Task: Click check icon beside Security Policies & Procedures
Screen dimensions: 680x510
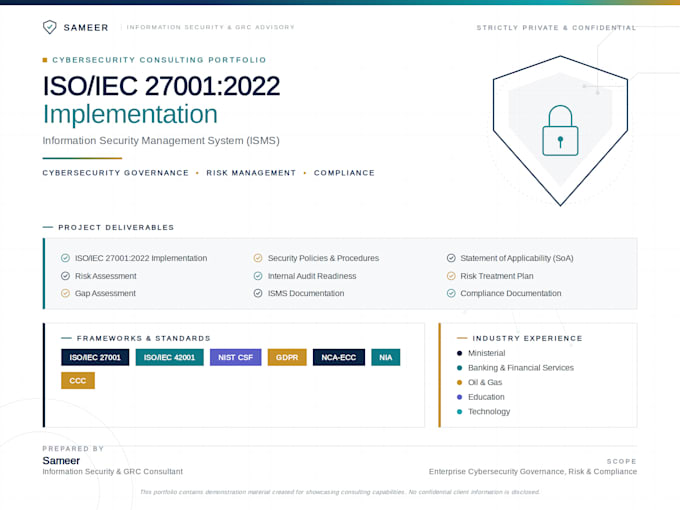Action: click(258, 258)
